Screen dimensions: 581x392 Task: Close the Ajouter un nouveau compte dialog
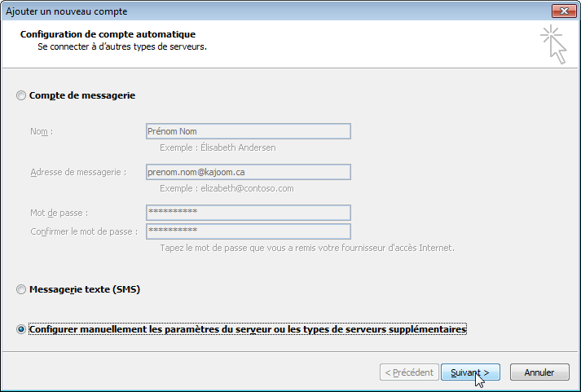[x=564, y=11]
